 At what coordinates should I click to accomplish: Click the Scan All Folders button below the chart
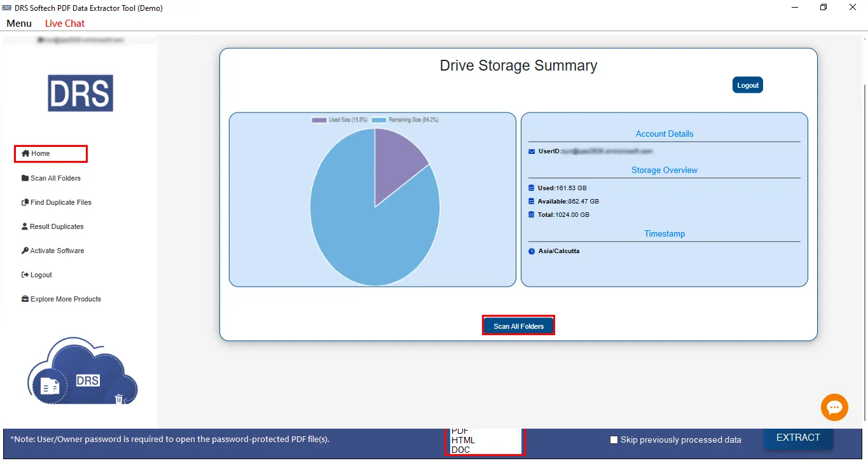point(519,326)
